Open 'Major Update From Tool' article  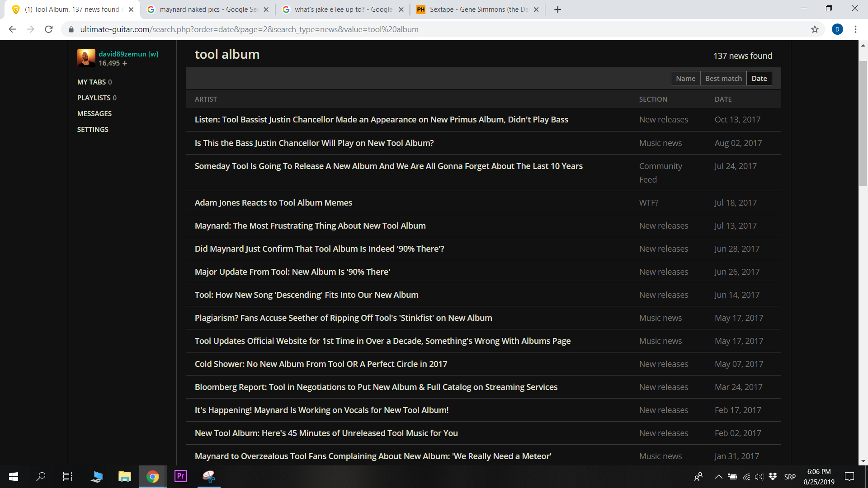[x=292, y=272]
